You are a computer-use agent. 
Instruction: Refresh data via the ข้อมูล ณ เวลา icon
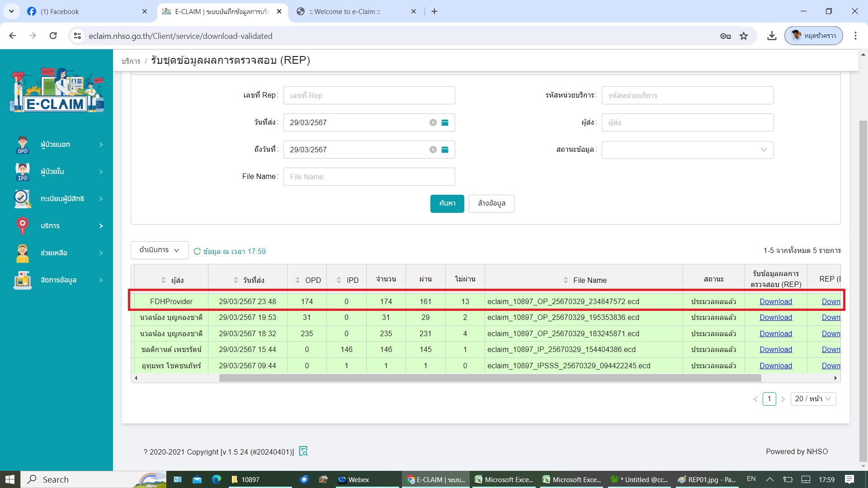coord(197,251)
